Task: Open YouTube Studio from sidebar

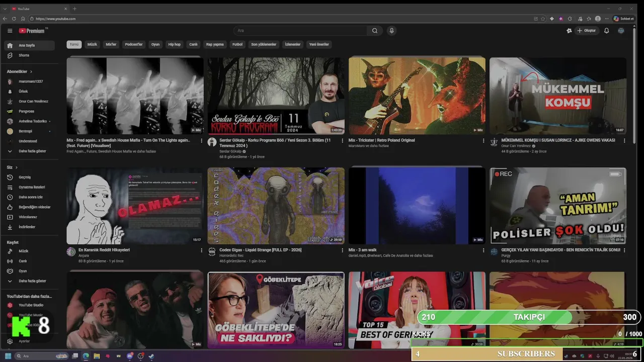Action: tap(28, 305)
